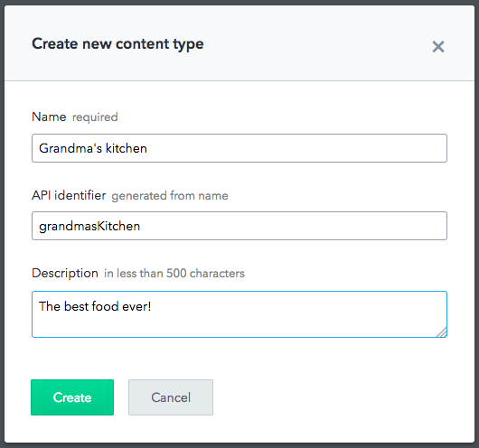Screen dimensions: 479x448
Task: Click the "in less than 500 characters" hint
Action: (174, 274)
